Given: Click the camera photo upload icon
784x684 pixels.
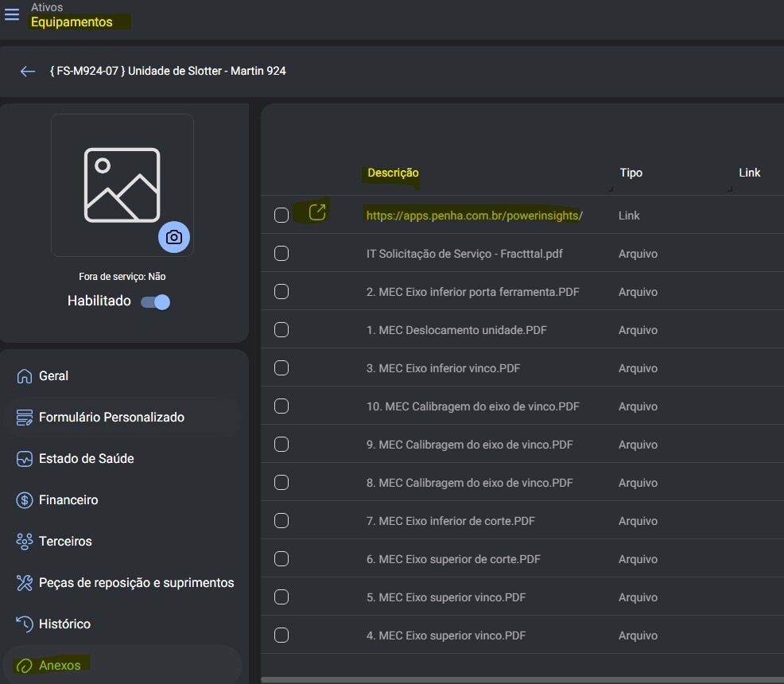Looking at the screenshot, I should tap(174, 237).
